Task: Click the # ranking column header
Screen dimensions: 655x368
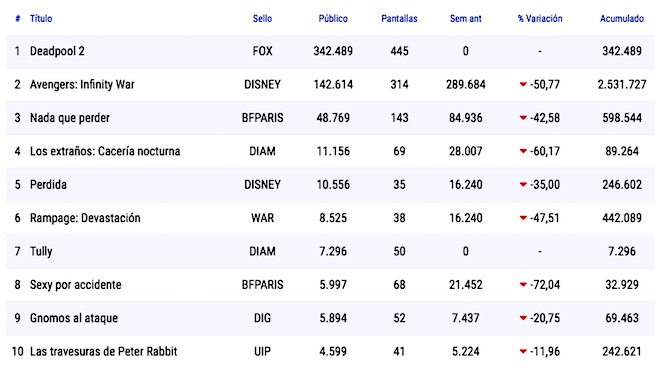Action: point(18,18)
